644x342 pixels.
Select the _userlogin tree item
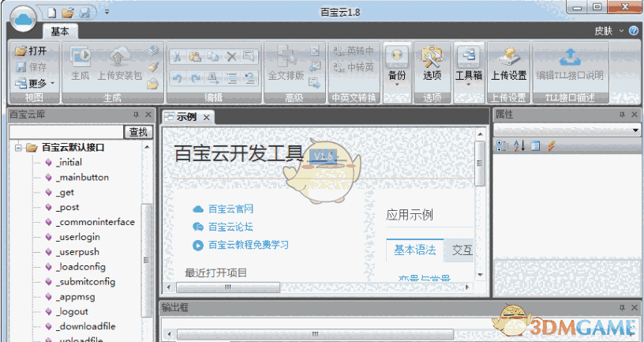pyautogui.click(x=78, y=237)
